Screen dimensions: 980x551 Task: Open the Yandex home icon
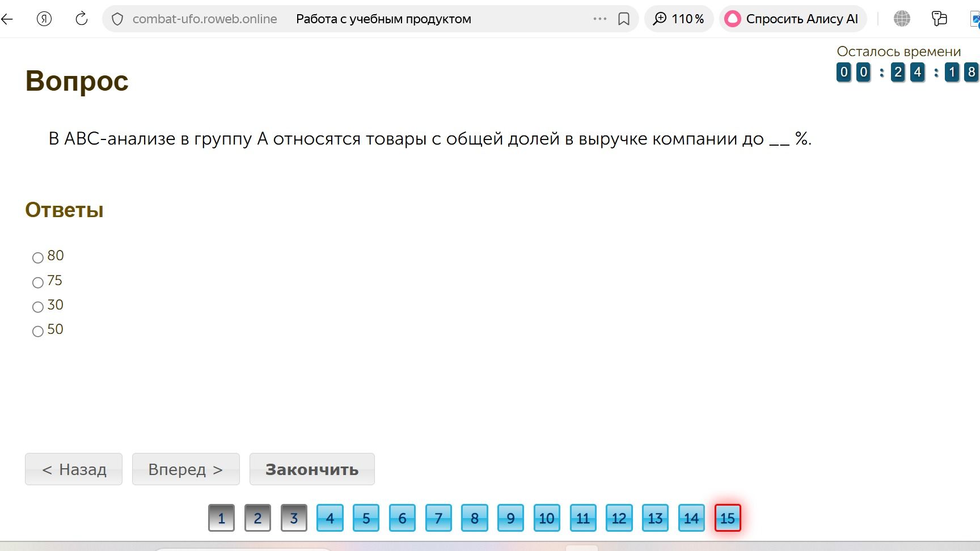[44, 19]
